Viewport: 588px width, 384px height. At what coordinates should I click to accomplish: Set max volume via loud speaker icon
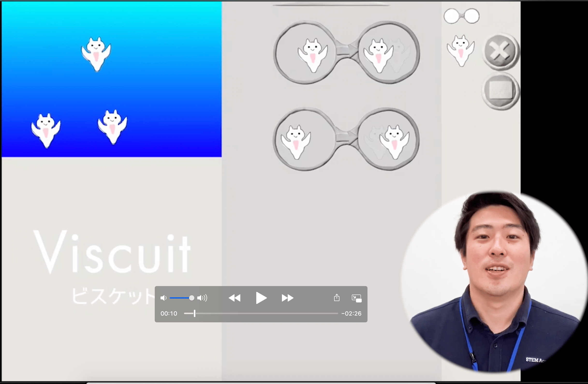coord(202,298)
